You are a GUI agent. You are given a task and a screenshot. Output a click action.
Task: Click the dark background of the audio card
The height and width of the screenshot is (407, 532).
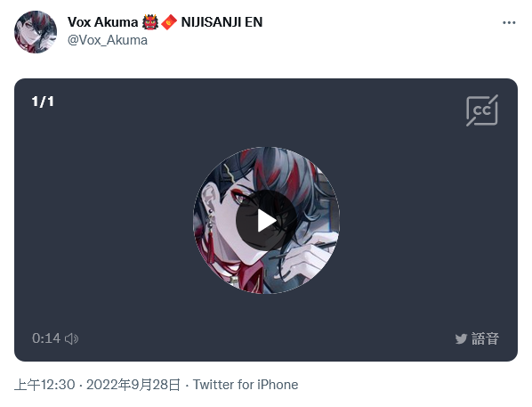101,221
